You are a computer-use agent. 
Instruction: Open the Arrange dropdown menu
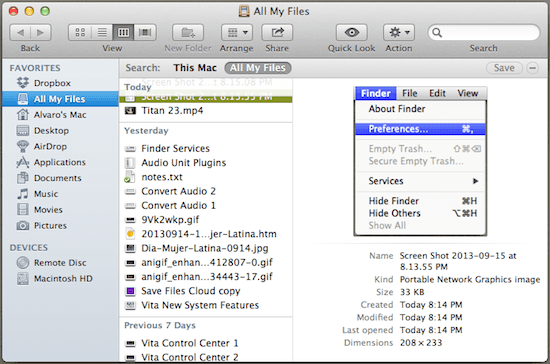[237, 33]
